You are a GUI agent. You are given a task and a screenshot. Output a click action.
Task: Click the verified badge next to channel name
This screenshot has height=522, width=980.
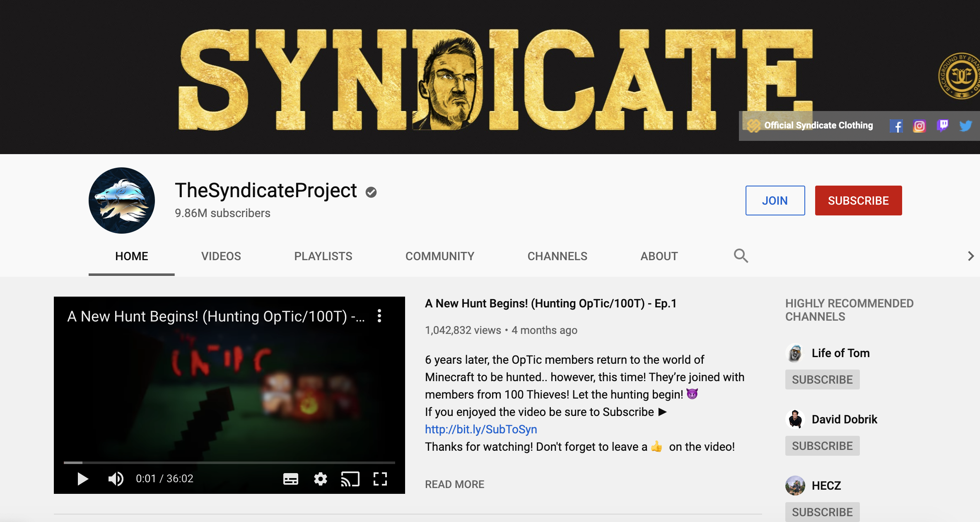tap(371, 192)
